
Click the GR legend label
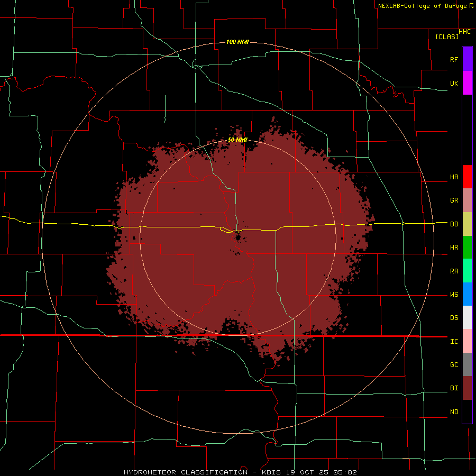coord(454,200)
